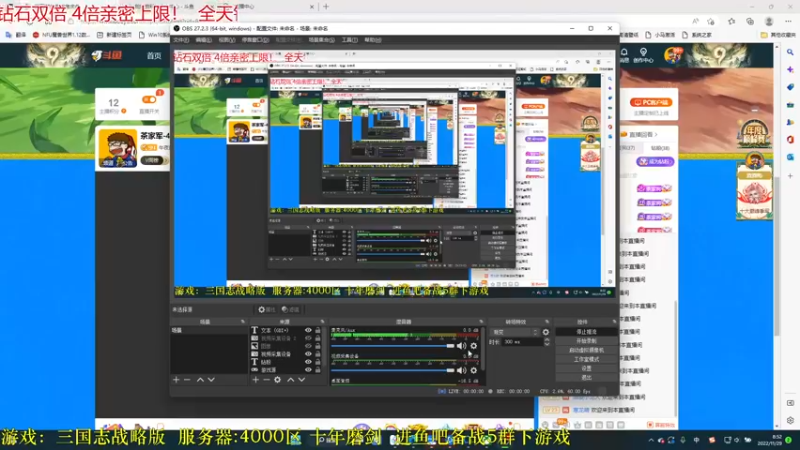This screenshot has width=800, height=450.
Task: Add a new source with plus icon
Action: 256,380
